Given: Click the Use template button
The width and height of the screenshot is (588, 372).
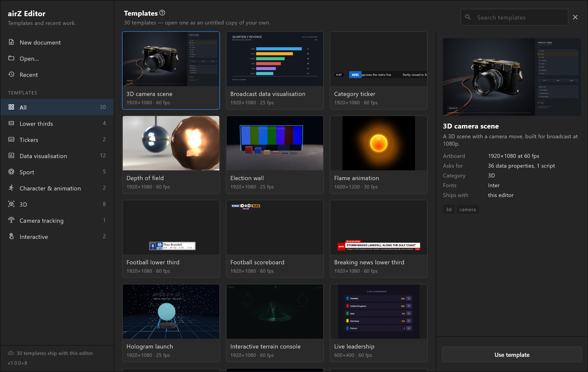Looking at the screenshot, I should click(512, 354).
